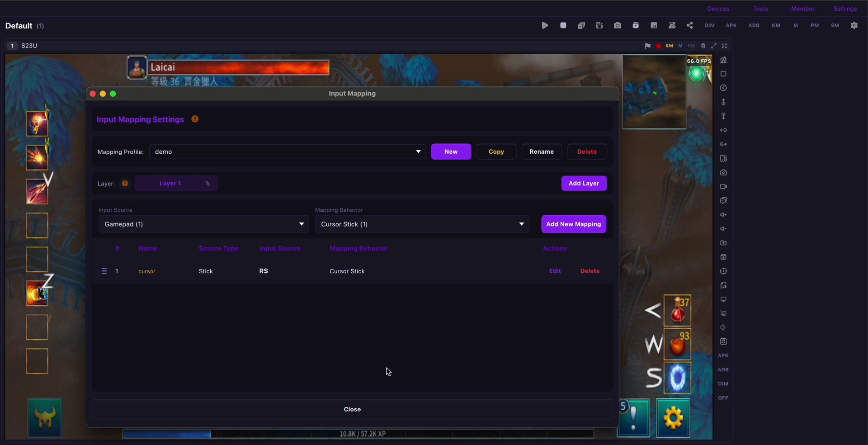Click the game minimap thumbnail
This screenshot has height=445, width=868.
tap(654, 92)
